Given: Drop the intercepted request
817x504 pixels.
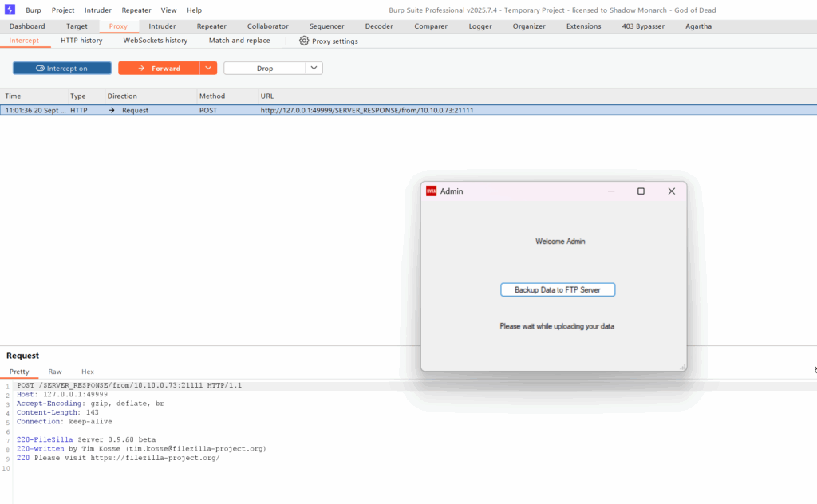Looking at the screenshot, I should [264, 69].
